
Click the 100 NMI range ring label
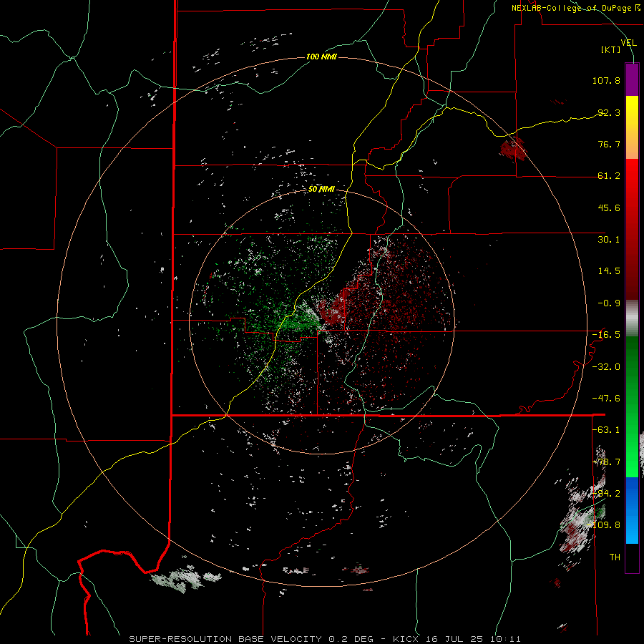point(321,57)
